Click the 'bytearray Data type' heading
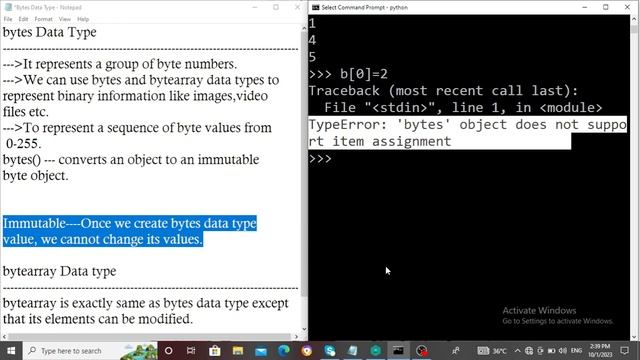 click(x=59, y=271)
